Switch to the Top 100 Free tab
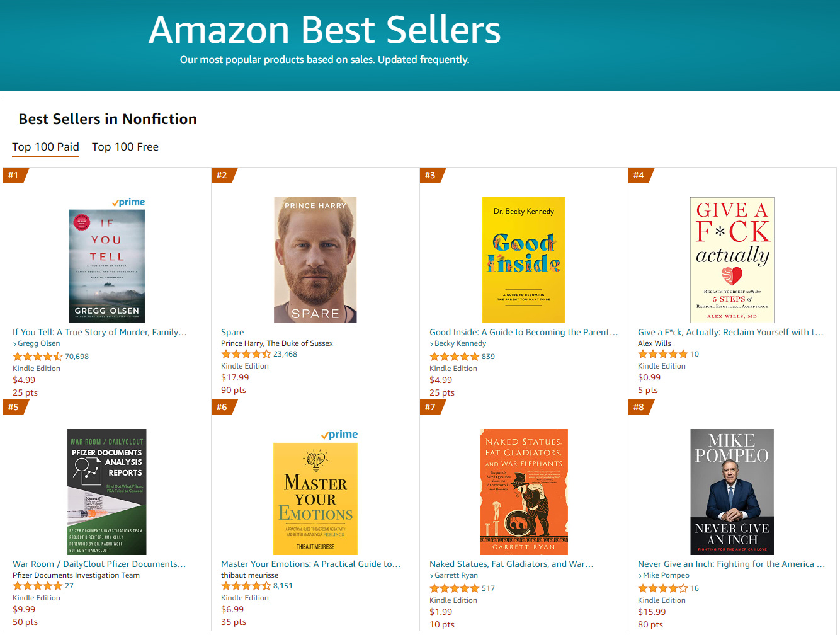Screen dimensions: 840x635 click(x=125, y=147)
